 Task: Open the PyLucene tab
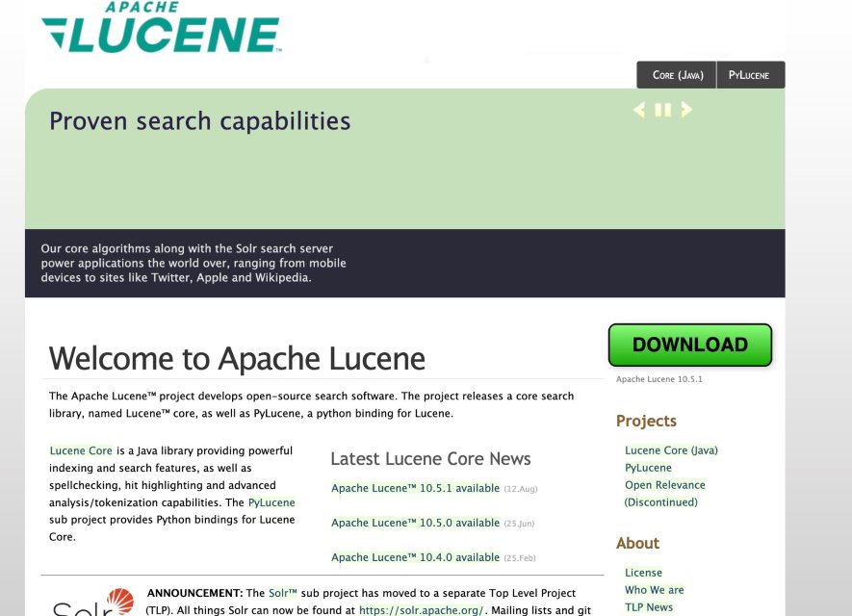(750, 75)
